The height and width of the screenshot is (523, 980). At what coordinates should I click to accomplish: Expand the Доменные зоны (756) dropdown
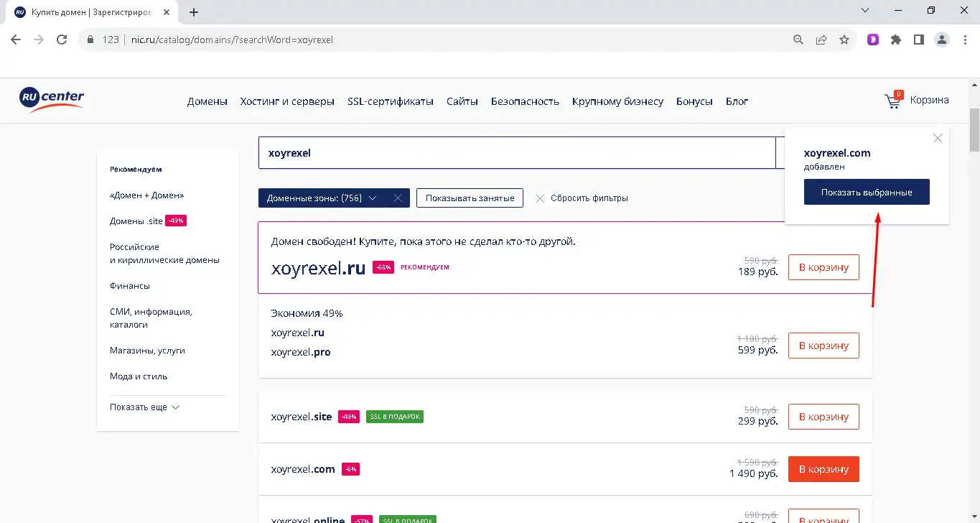pos(322,198)
